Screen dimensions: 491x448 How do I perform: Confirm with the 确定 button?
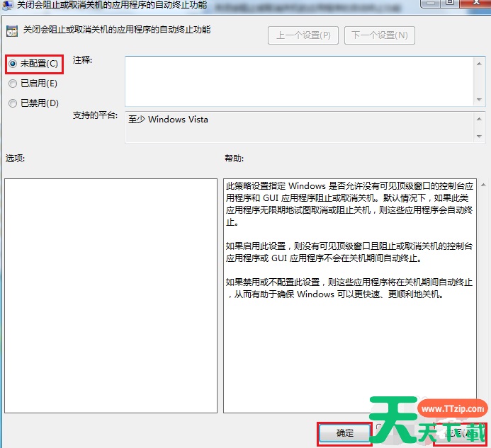click(344, 433)
